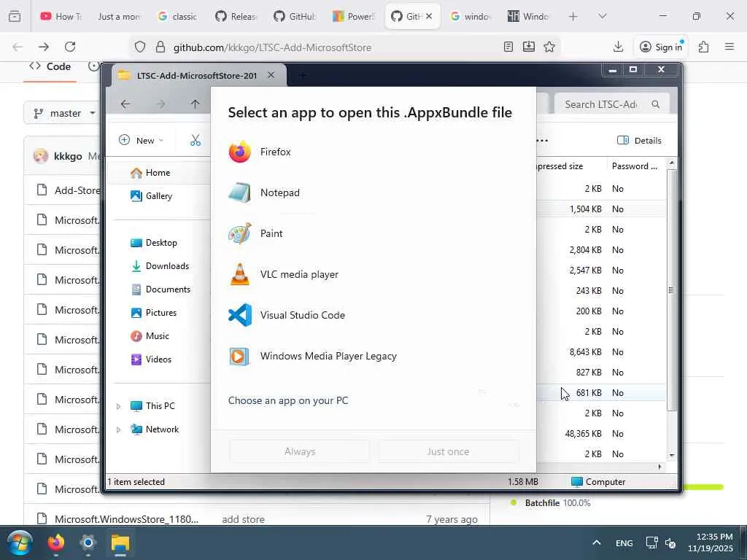
Task: Click Firefox forward navigation arrow
Action: (43, 47)
